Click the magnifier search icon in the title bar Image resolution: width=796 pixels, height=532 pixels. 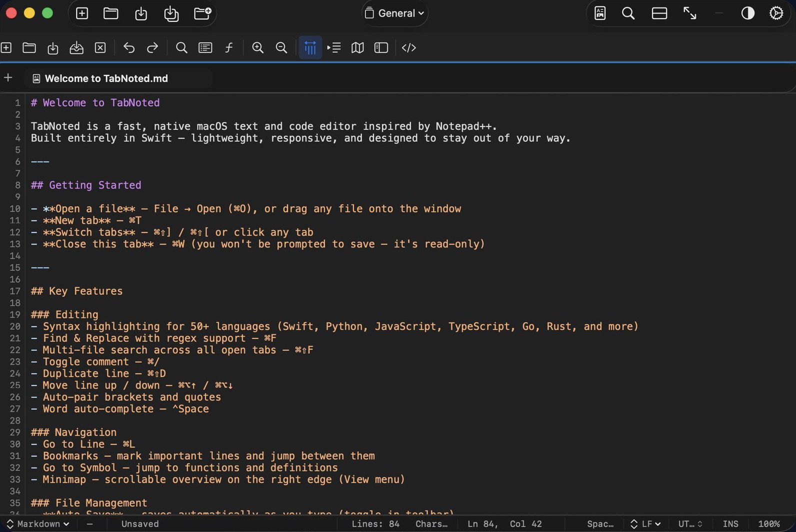click(x=628, y=13)
